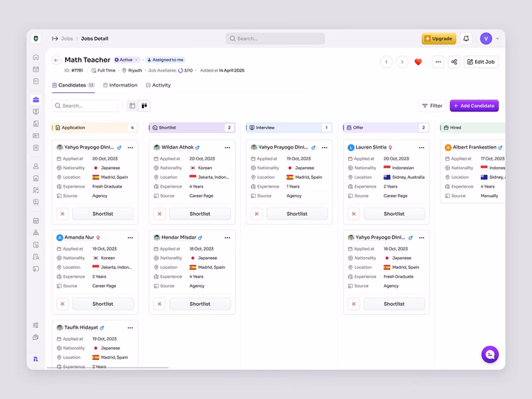The height and width of the screenshot is (399, 532).
Task: Click the app logo shield icon
Action: pyautogui.click(x=36, y=38)
